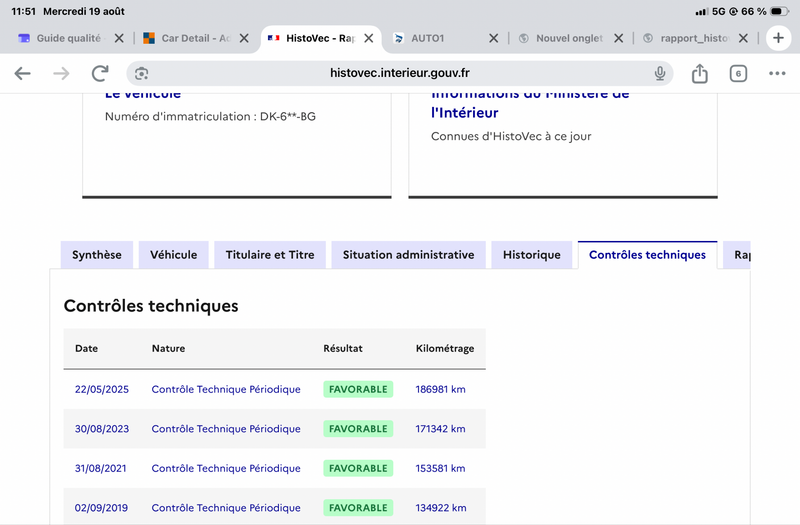Image resolution: width=800 pixels, height=525 pixels.
Task: Click the 171342 km mileage value
Action: click(x=440, y=429)
